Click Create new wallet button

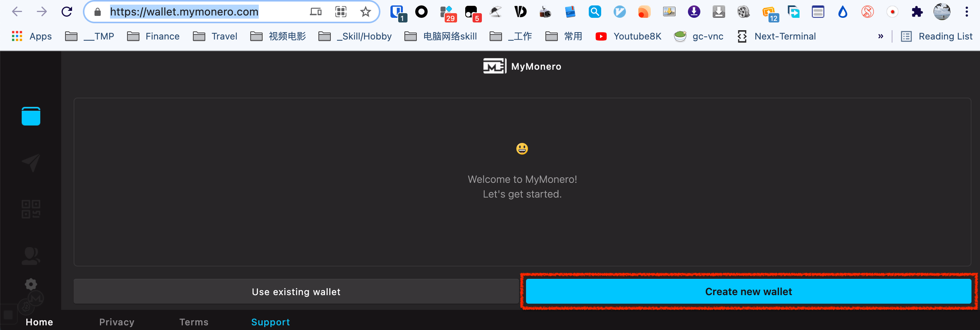point(748,292)
